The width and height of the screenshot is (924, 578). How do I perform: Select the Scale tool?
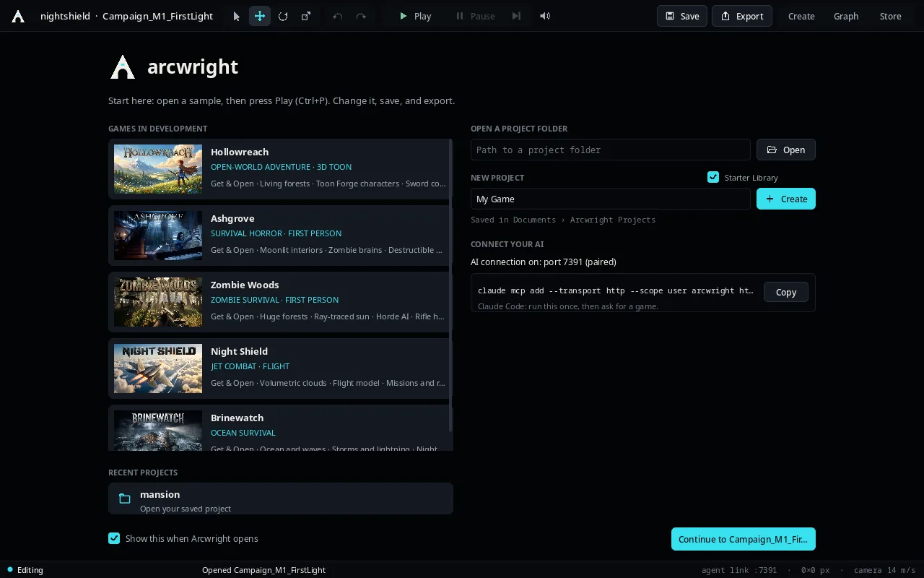click(x=306, y=16)
